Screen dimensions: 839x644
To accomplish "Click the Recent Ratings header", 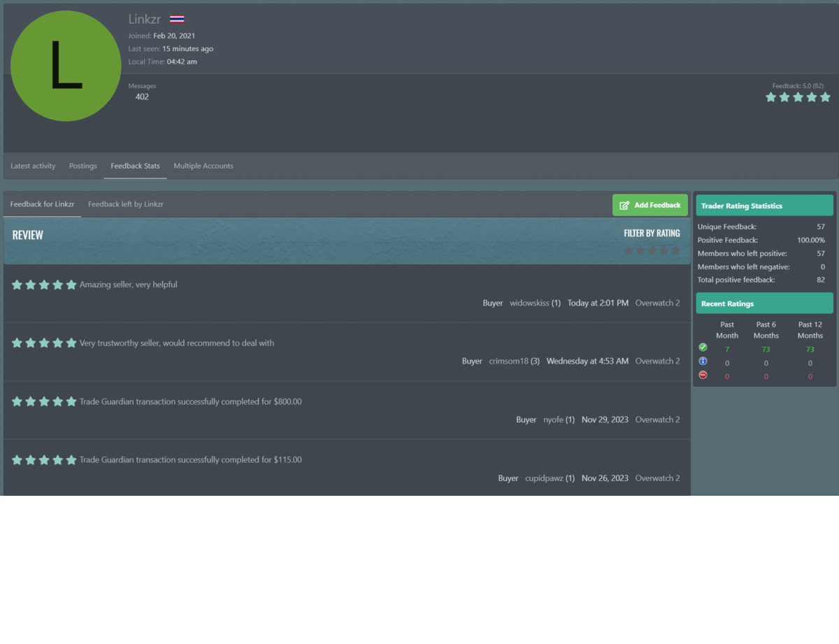I will pyautogui.click(x=764, y=303).
